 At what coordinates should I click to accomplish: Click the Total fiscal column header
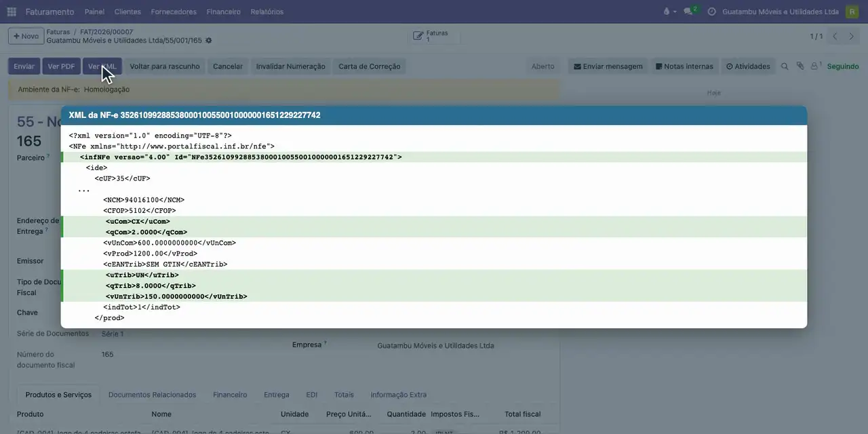522,414
